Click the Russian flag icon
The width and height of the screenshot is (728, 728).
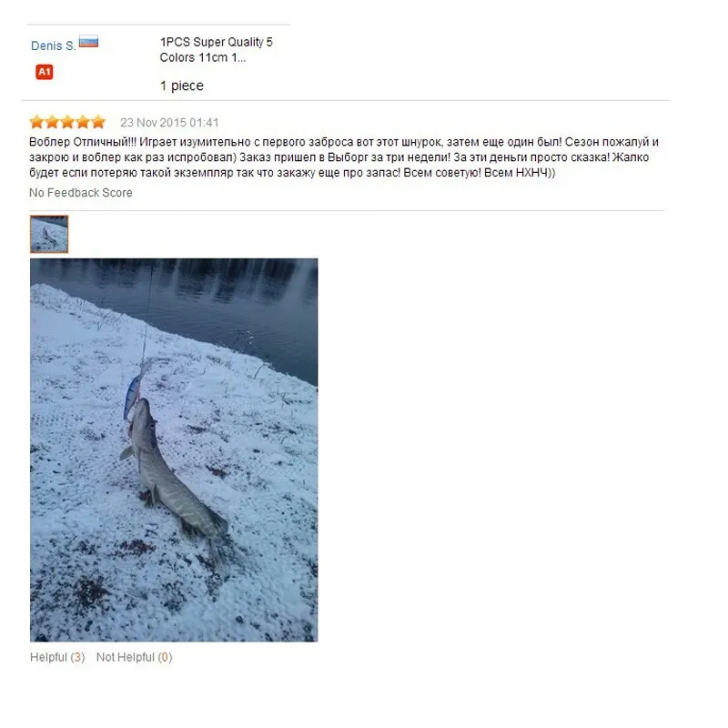click(x=88, y=41)
